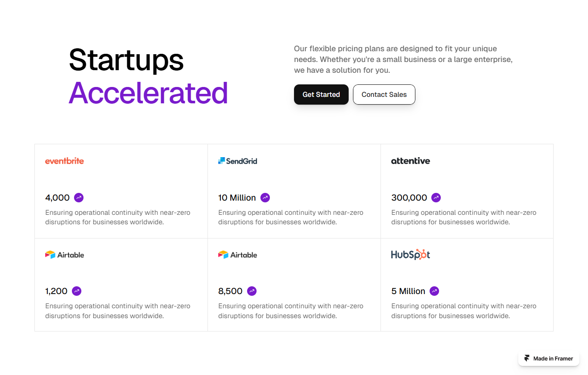Click the Get Started button

[321, 94]
